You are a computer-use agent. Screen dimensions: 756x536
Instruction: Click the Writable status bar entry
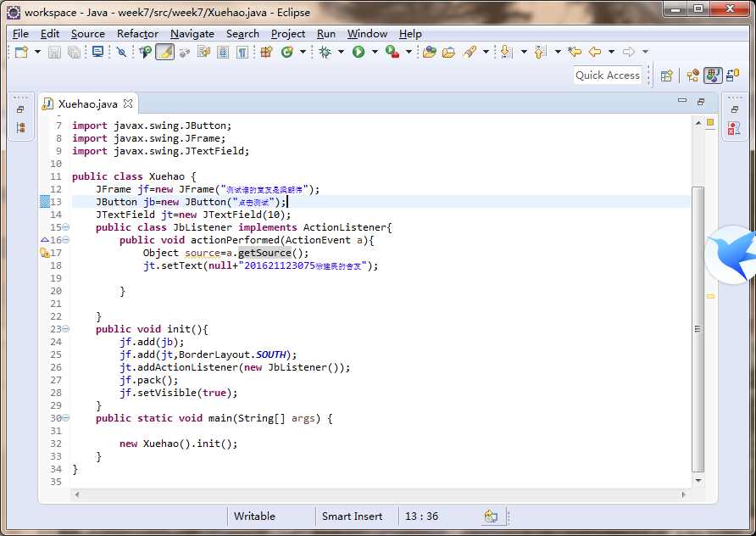[x=254, y=516]
